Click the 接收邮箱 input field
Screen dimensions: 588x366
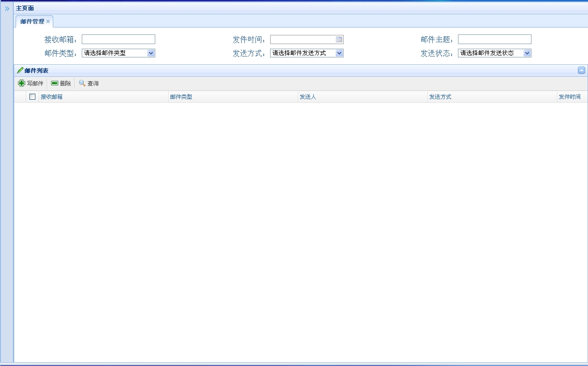[x=119, y=39]
